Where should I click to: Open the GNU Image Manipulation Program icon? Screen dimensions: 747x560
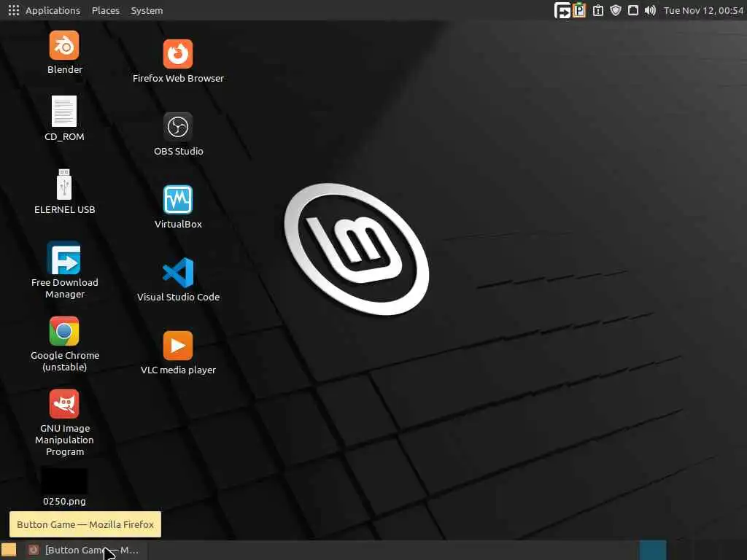[64, 404]
